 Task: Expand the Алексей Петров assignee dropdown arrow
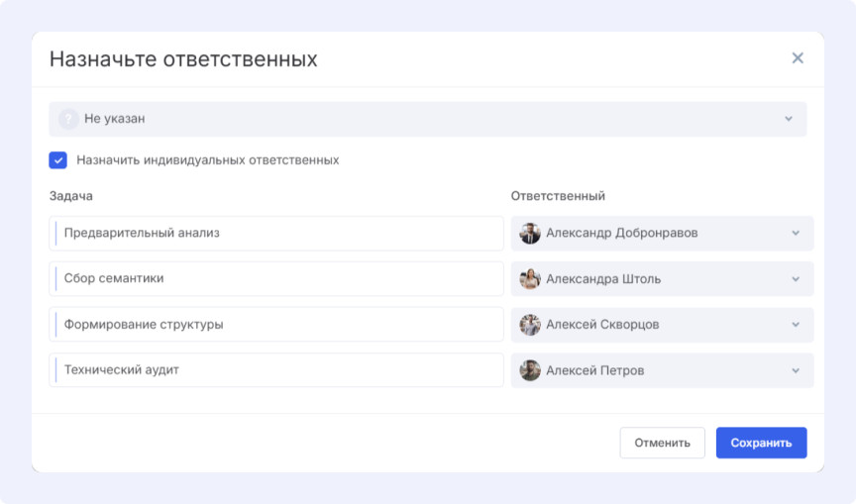[796, 370]
